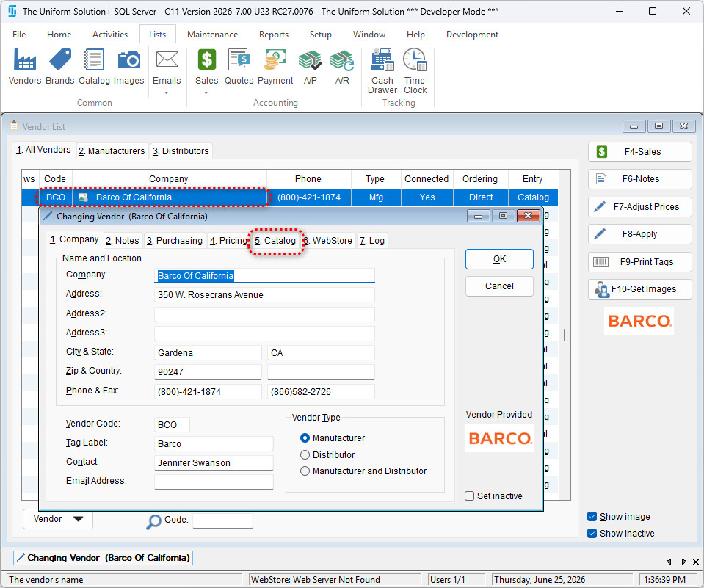Click the Company column header

pyautogui.click(x=170, y=178)
